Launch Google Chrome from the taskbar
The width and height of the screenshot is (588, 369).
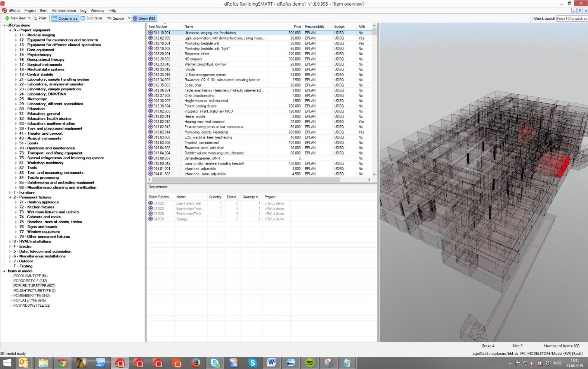tap(62, 363)
